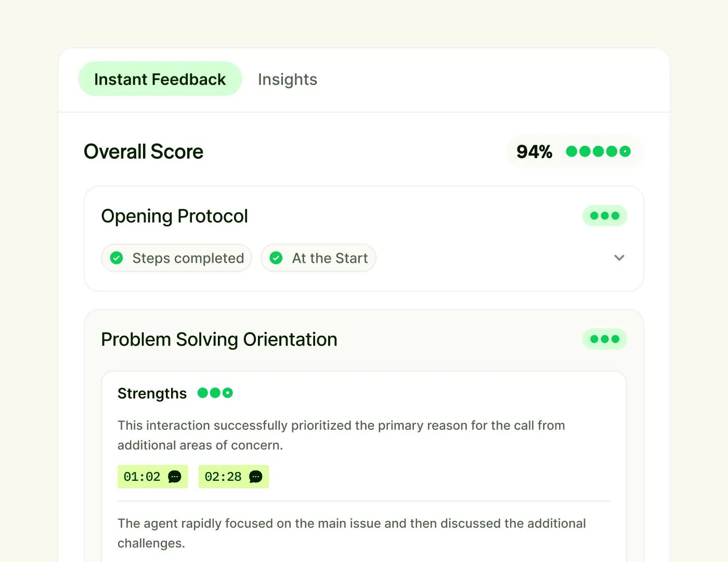728x562 pixels.
Task: Open the comment bubble at 02:28
Action: (x=256, y=477)
